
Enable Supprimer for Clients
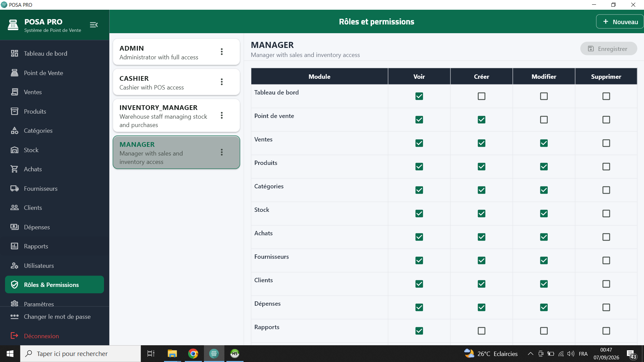pos(606,284)
